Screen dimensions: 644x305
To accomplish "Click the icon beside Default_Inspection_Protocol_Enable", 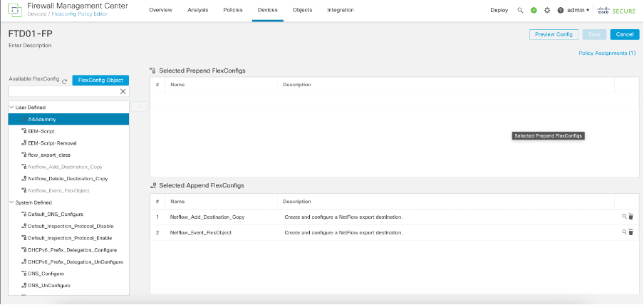I will pyautogui.click(x=24, y=238).
